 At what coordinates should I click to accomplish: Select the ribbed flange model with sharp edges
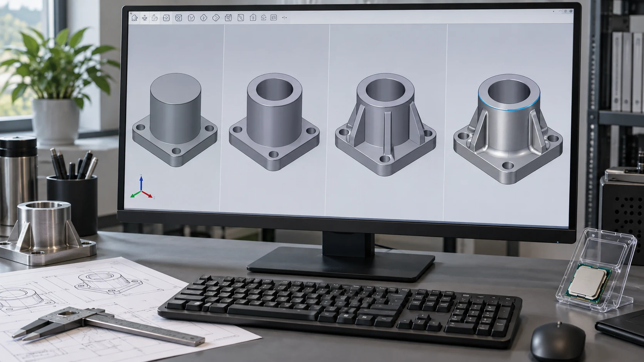coord(386,125)
